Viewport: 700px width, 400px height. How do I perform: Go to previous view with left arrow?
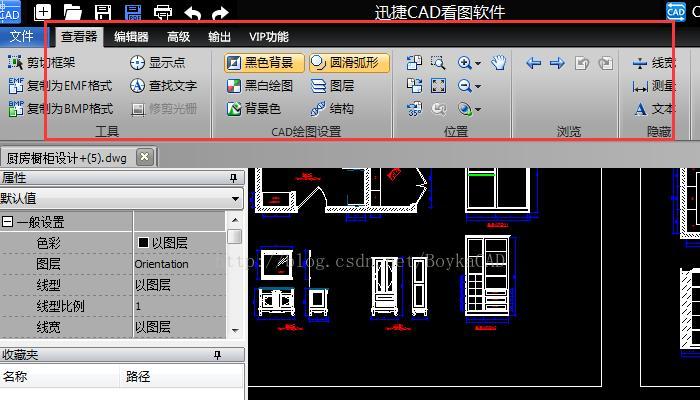(533, 63)
